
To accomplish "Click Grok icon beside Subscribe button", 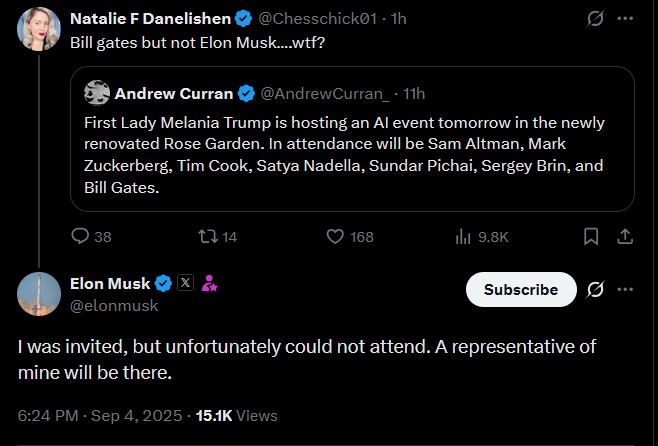I will point(595,289).
